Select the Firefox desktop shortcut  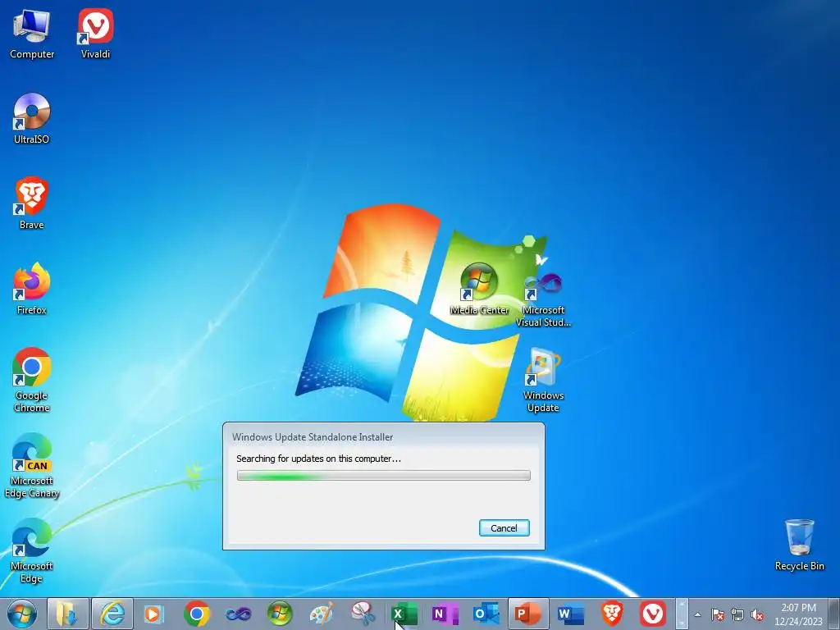(x=32, y=290)
